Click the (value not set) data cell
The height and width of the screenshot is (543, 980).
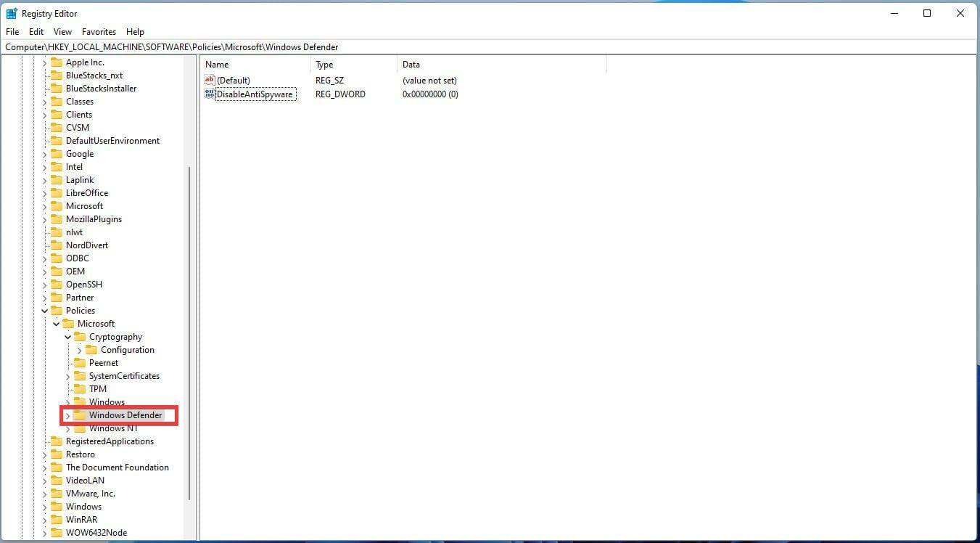pos(429,81)
